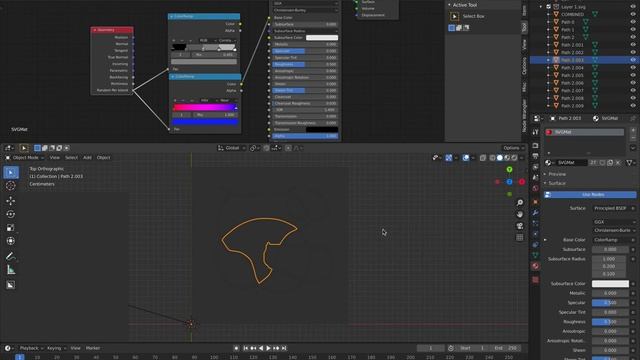This screenshot has height=360, width=640.
Task: Click the green Y axis gizmo ball
Action: [509, 169]
